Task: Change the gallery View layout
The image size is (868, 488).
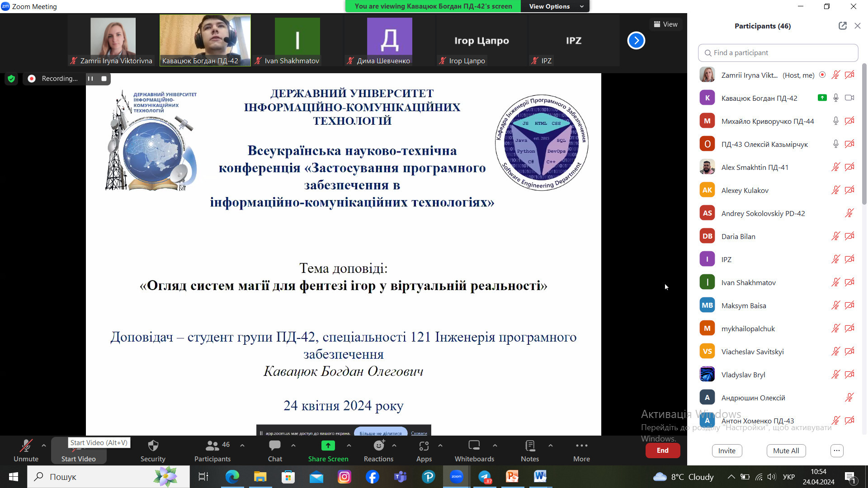Action: point(665,24)
